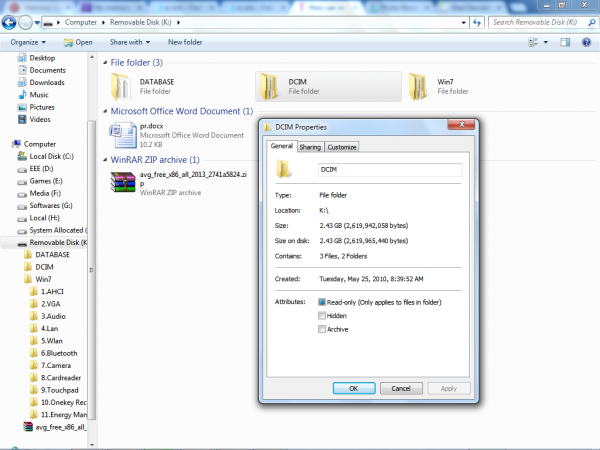Select the Win7 folder icon

click(x=419, y=86)
